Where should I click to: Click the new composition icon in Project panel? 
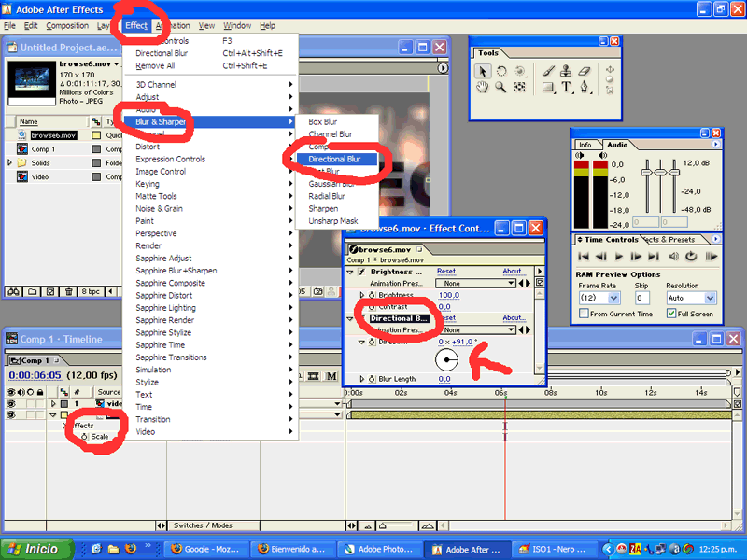pyautogui.click(x=50, y=291)
